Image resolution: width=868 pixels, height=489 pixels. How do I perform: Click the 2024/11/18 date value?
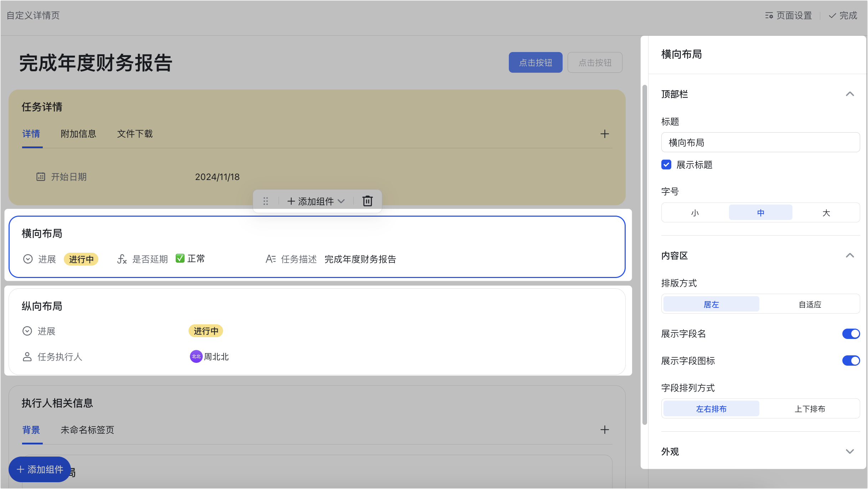pos(217,177)
